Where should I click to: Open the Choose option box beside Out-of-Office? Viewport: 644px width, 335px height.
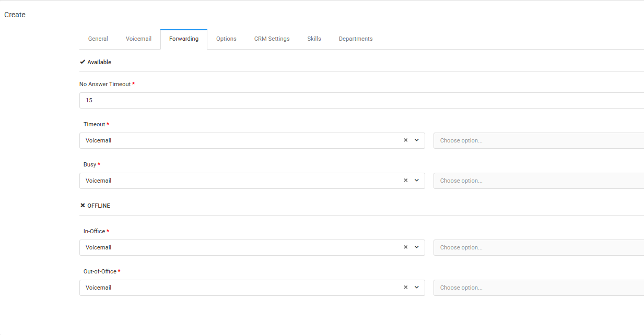[538, 288]
